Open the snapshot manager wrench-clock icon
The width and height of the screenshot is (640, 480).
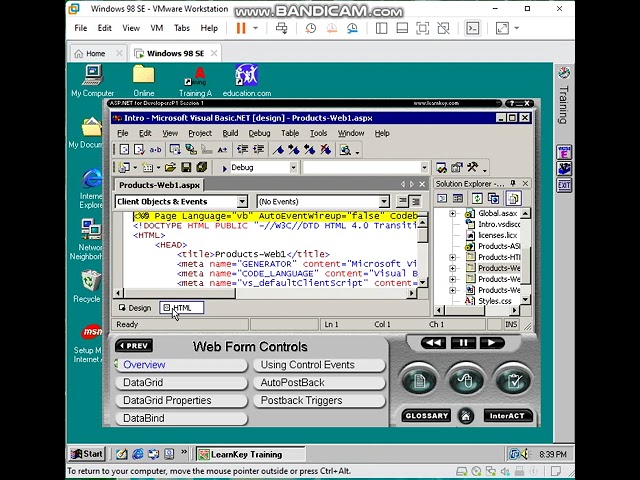tap(352, 28)
